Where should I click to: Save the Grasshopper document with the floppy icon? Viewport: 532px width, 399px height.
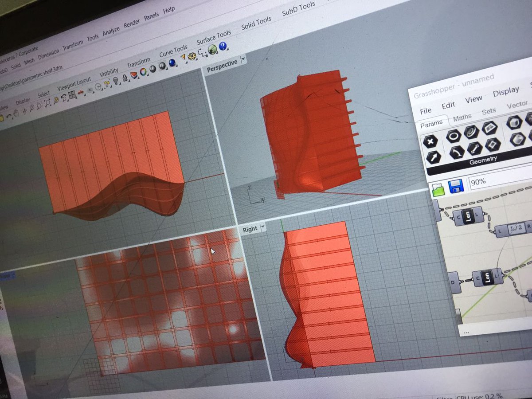(x=456, y=186)
